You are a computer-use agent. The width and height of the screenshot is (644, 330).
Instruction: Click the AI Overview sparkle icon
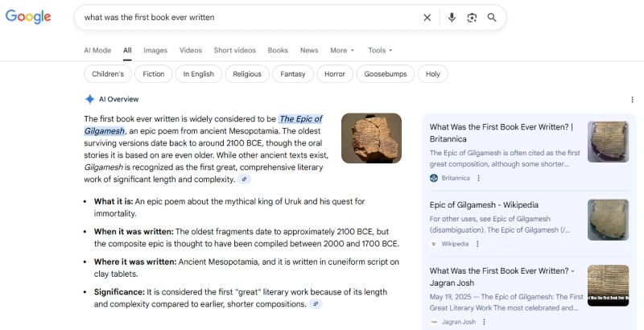[x=89, y=99]
